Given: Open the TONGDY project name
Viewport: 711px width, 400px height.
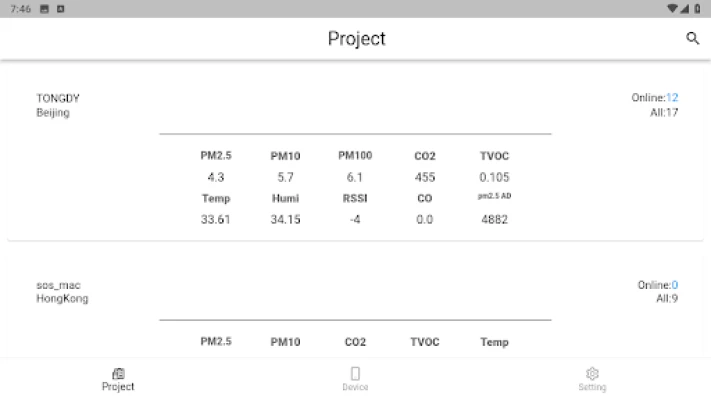Looking at the screenshot, I should 58,98.
